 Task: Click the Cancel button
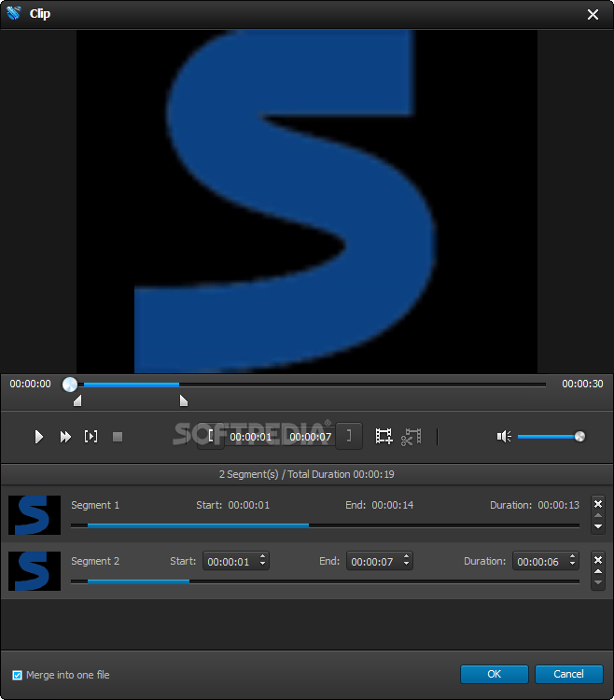[x=569, y=674]
